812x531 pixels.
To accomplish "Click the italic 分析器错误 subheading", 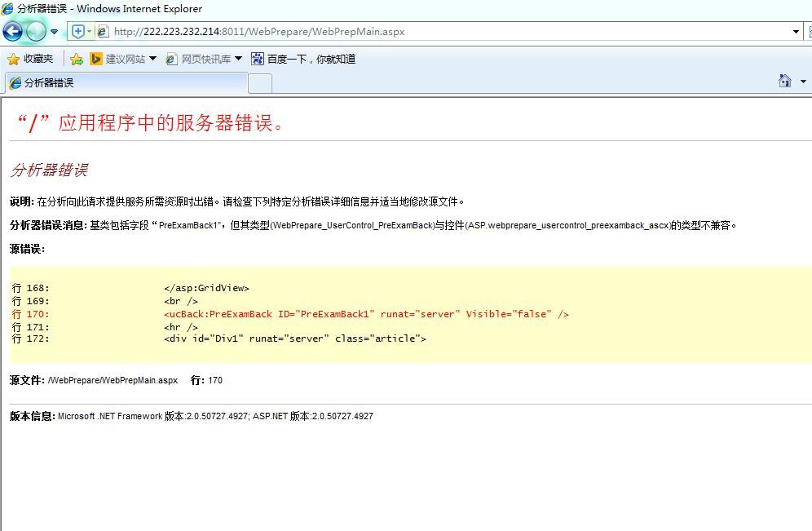I will 49,170.
